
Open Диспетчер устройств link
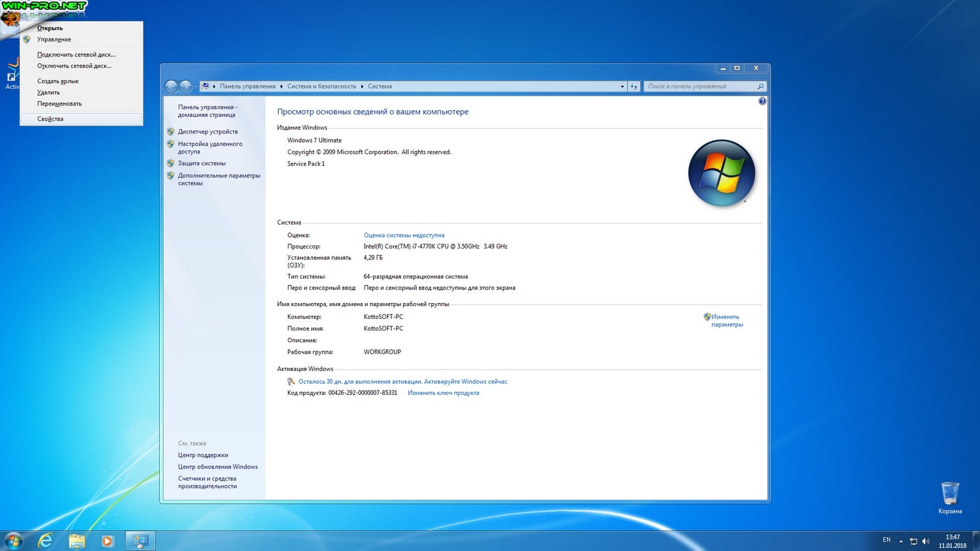208,132
